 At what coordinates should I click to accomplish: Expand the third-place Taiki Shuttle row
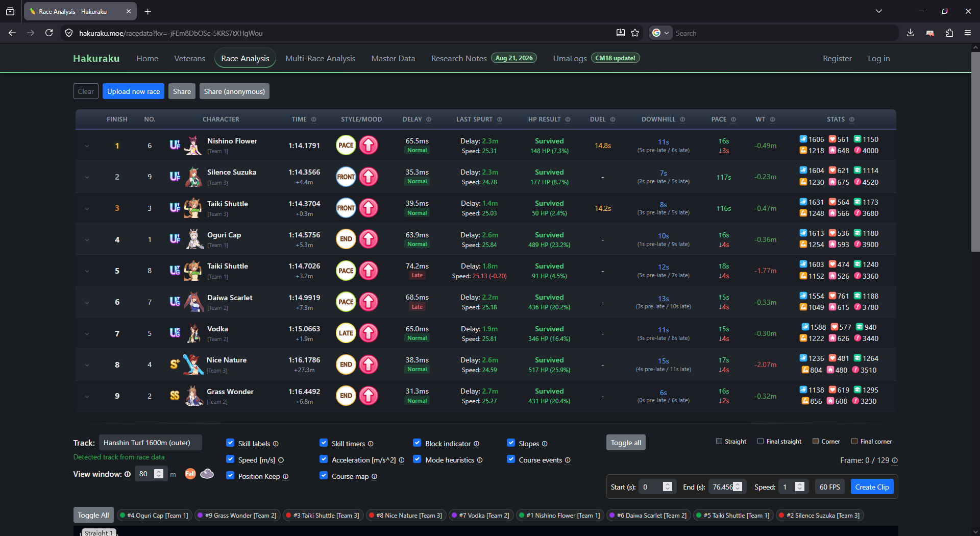(x=87, y=208)
